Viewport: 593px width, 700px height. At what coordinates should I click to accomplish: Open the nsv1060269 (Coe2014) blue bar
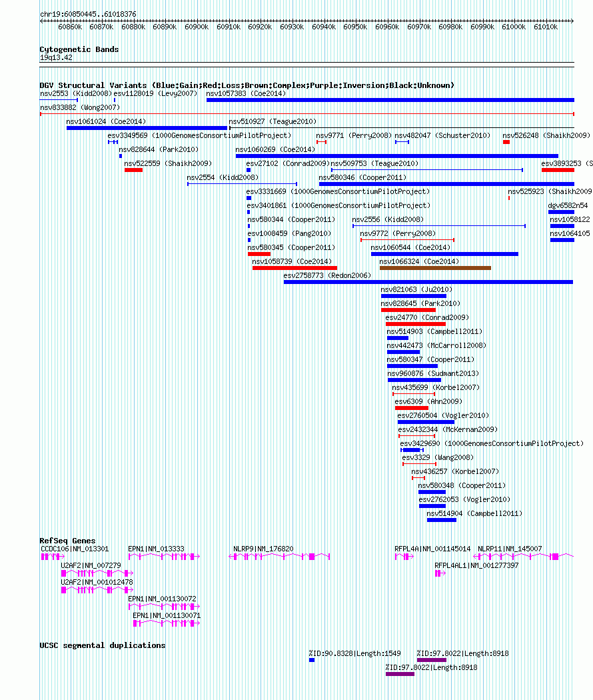pyautogui.click(x=396, y=156)
